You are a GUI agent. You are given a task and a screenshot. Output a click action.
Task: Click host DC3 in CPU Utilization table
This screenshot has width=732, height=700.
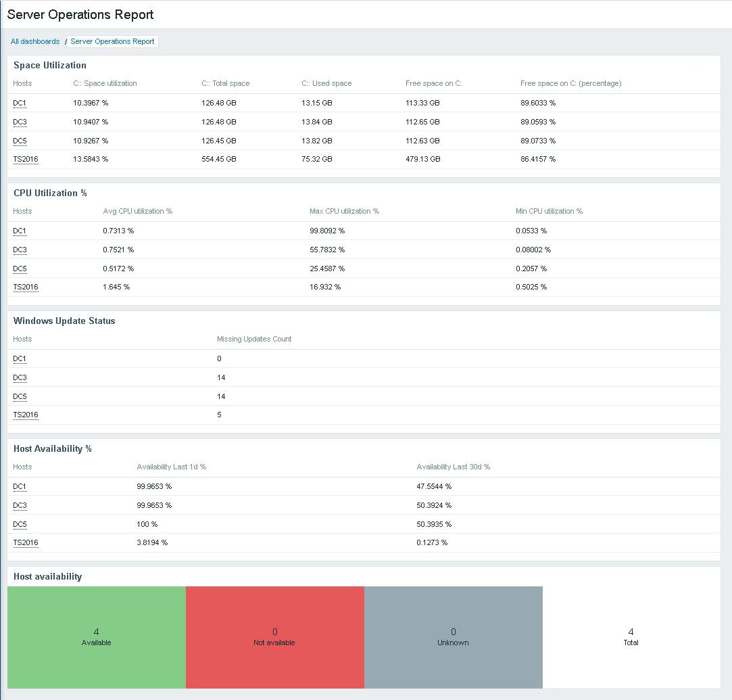[20, 250]
